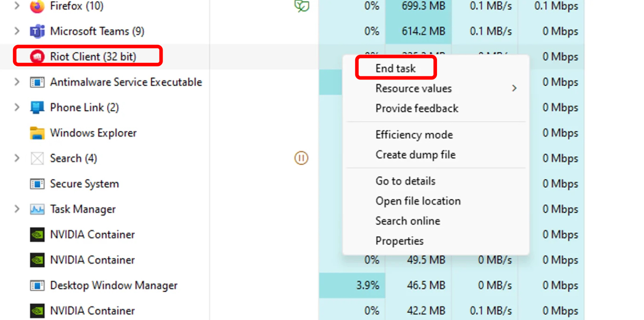Click the Task Manager graph icon
Image resolution: width=644 pixels, height=320 pixels.
pyautogui.click(x=37, y=209)
